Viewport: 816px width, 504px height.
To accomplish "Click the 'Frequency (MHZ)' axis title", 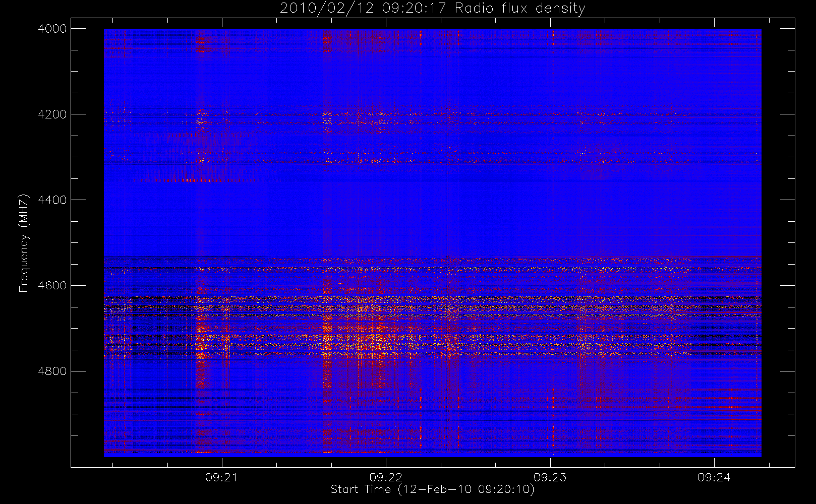I will coord(24,243).
